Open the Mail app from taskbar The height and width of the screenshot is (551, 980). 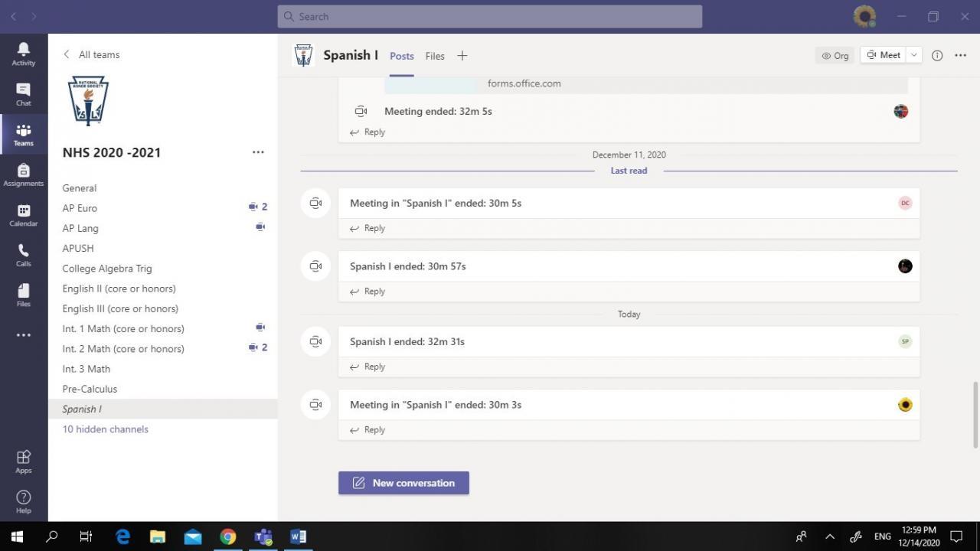pos(193,536)
